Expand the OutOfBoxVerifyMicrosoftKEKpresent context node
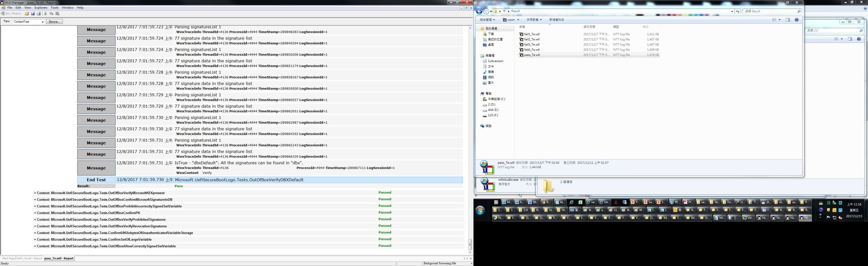The image size is (868, 266). [x=35, y=193]
